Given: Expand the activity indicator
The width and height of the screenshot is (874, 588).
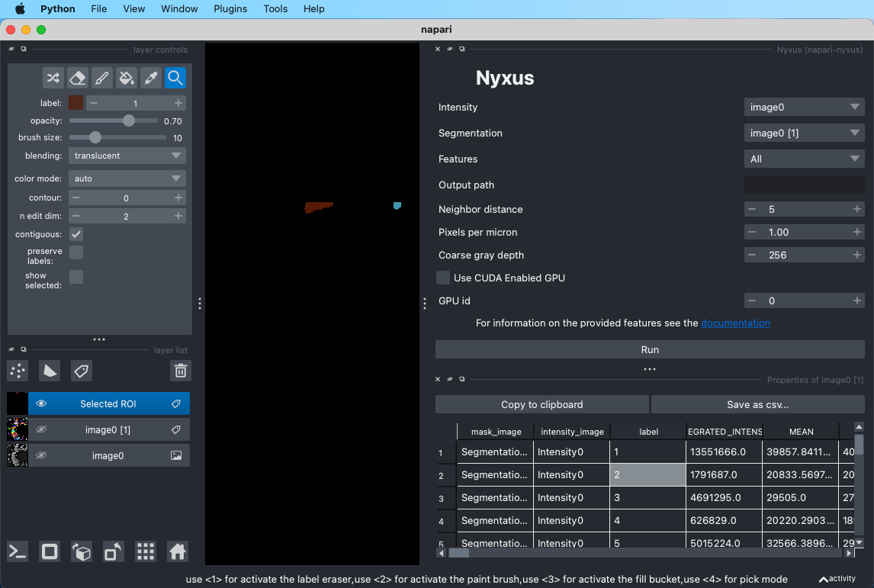Looking at the screenshot, I should click(x=837, y=579).
